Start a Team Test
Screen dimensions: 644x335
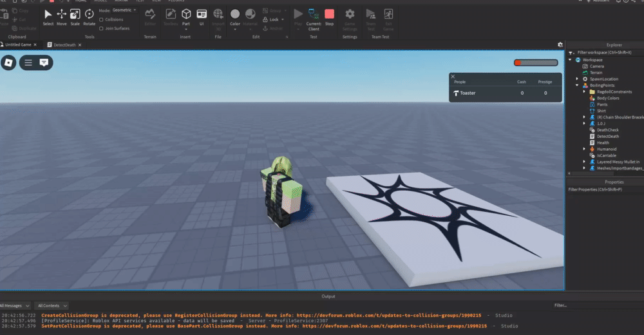[x=371, y=20]
